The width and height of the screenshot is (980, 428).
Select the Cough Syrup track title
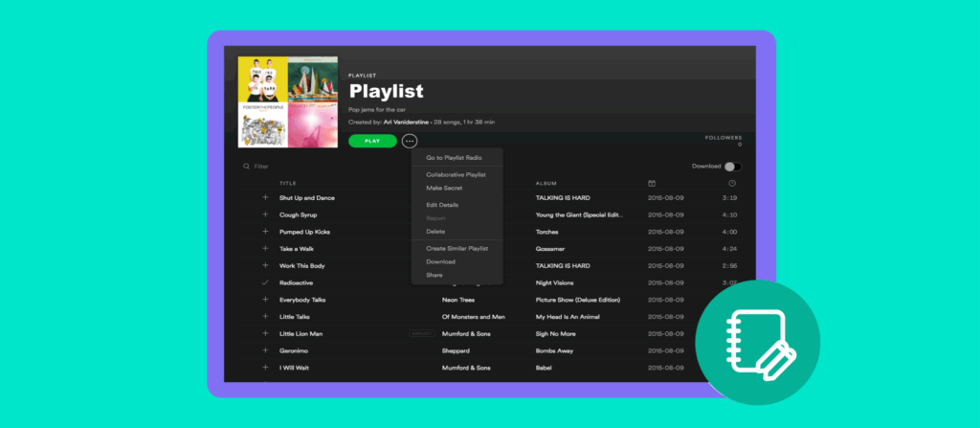coord(299,214)
